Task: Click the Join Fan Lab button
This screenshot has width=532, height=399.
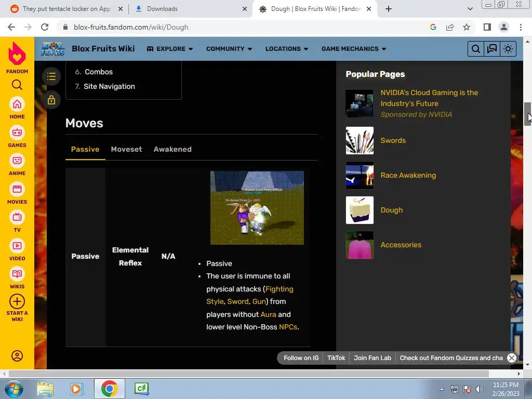Action: [372, 358]
